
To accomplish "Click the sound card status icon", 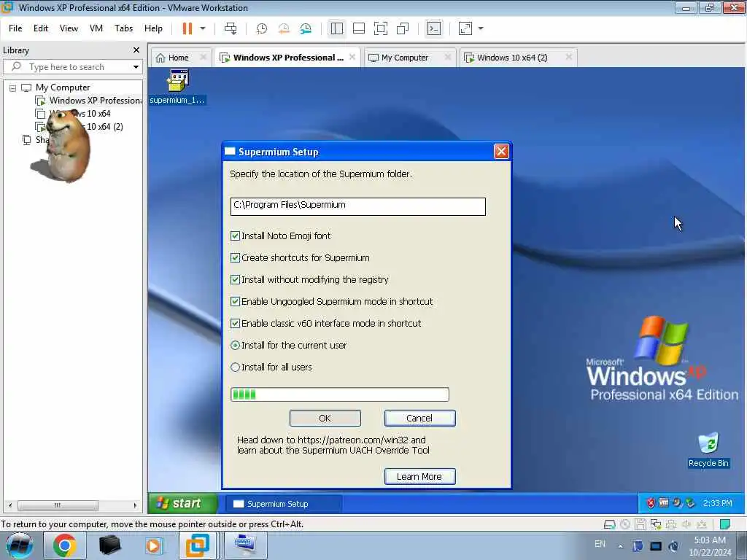I will (x=686, y=525).
